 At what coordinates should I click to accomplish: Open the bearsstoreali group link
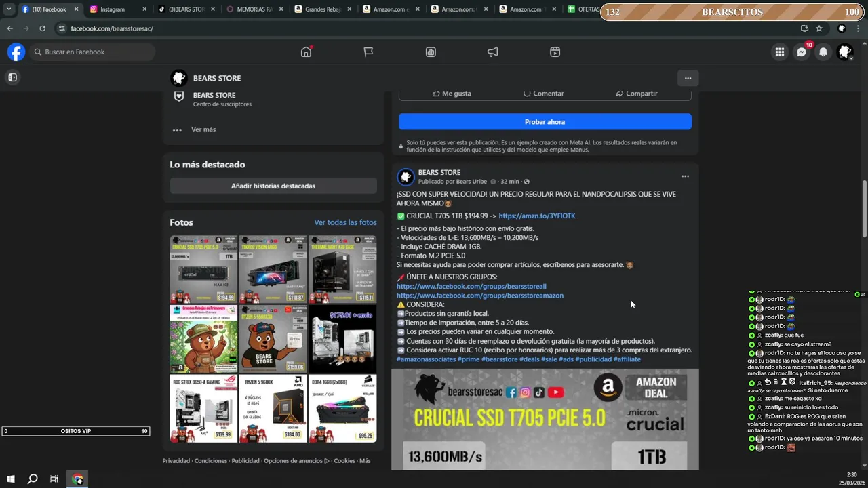pos(471,286)
